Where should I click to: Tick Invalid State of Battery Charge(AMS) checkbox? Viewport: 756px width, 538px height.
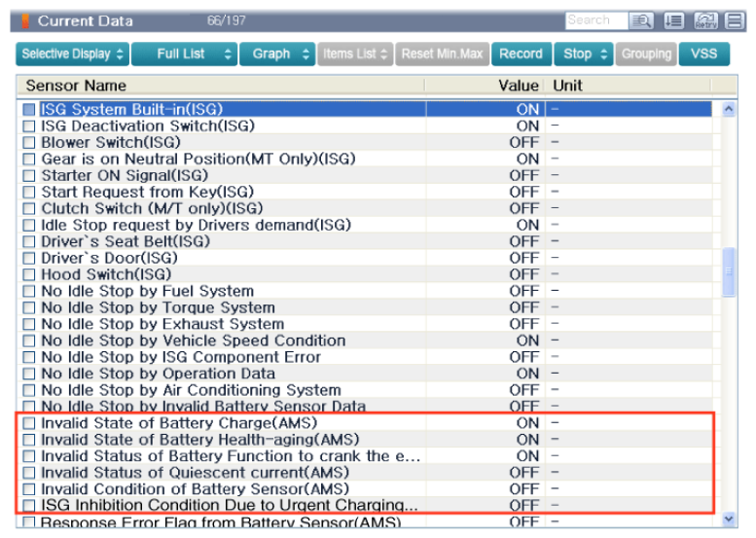tap(28, 423)
